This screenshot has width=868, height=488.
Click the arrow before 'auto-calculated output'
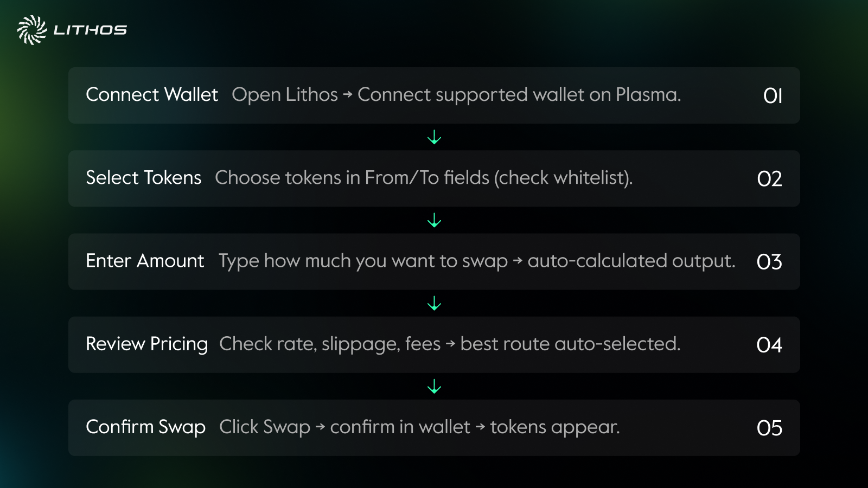pyautogui.click(x=518, y=261)
